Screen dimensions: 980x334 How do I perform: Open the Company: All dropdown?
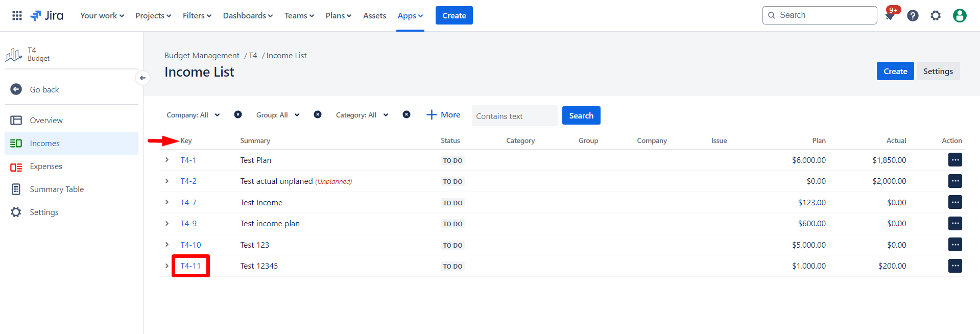[193, 115]
